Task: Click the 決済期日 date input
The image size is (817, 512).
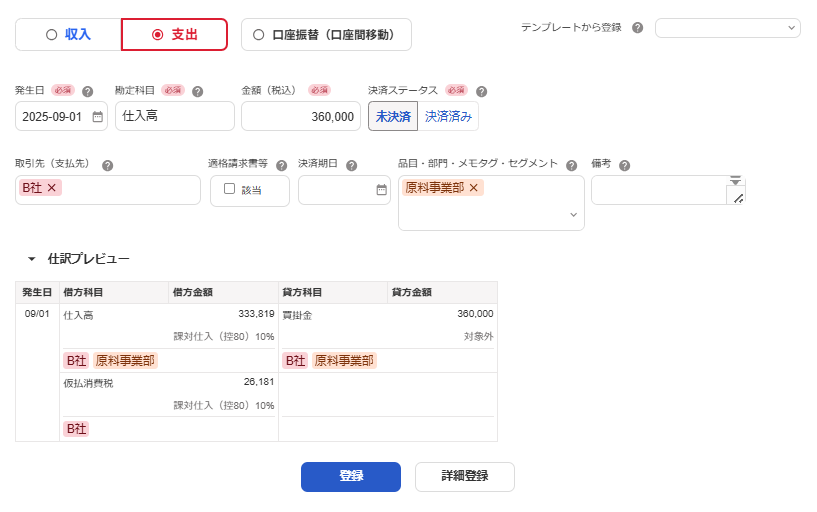Action: coord(344,190)
